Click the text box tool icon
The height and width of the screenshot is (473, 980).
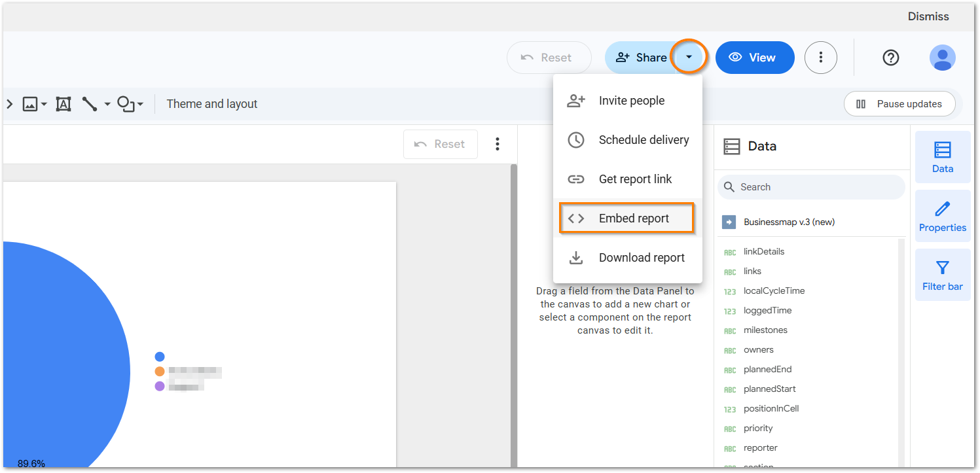pyautogui.click(x=64, y=104)
